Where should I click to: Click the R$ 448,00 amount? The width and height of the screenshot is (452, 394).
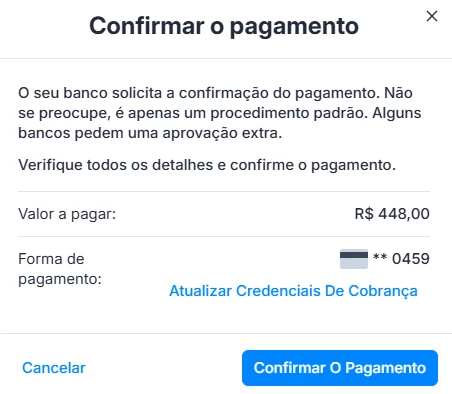392,214
